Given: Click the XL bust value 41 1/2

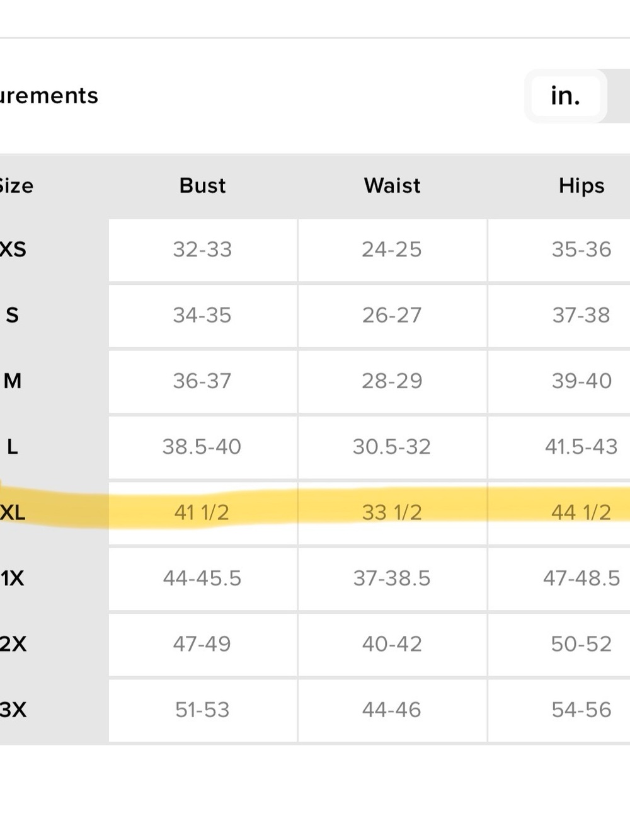Looking at the screenshot, I should tap(202, 512).
